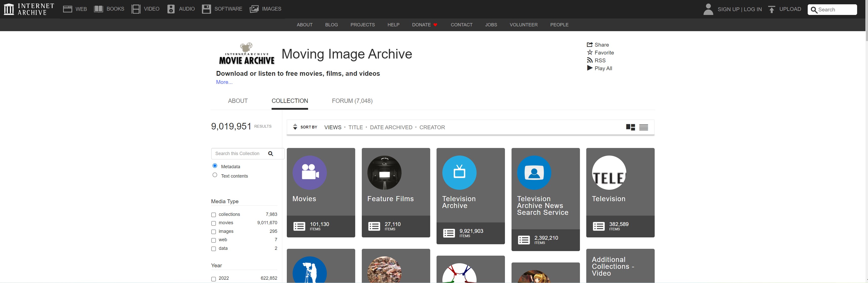Switch to tile view icon
This screenshot has width=868, height=283.
click(x=630, y=127)
